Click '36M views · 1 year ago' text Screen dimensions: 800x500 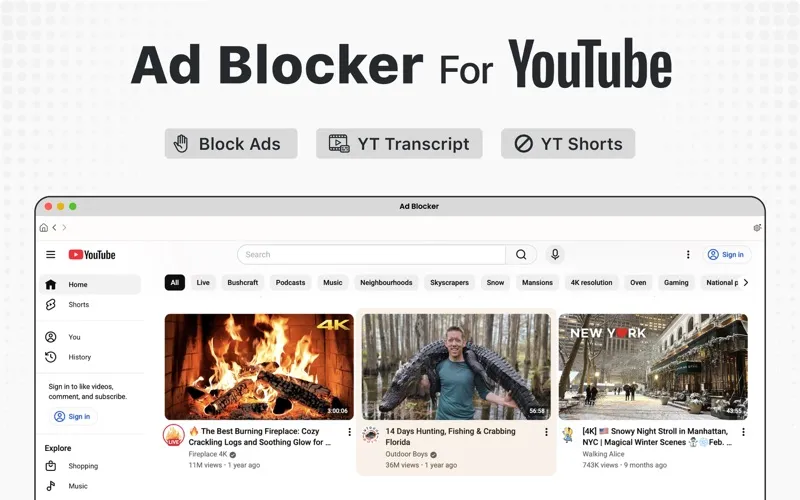[421, 465]
